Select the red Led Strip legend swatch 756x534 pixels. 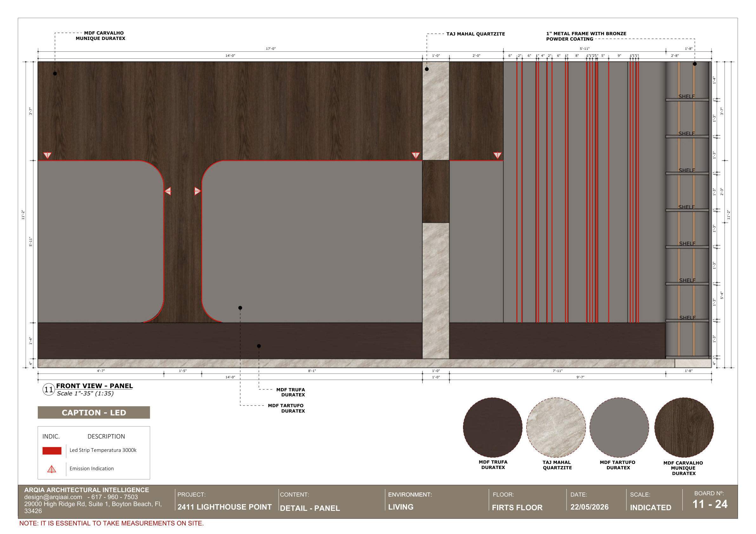52,451
